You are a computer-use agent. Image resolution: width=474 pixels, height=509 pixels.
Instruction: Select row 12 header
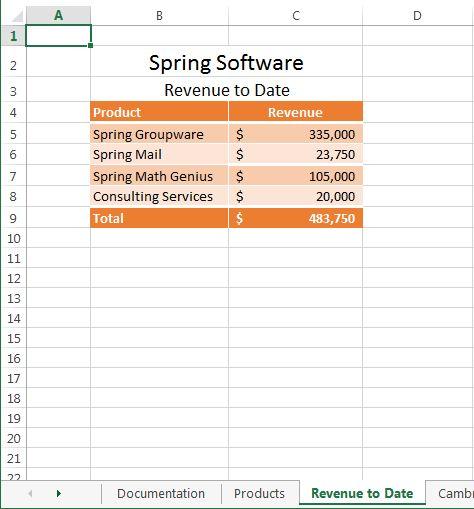tap(13, 278)
